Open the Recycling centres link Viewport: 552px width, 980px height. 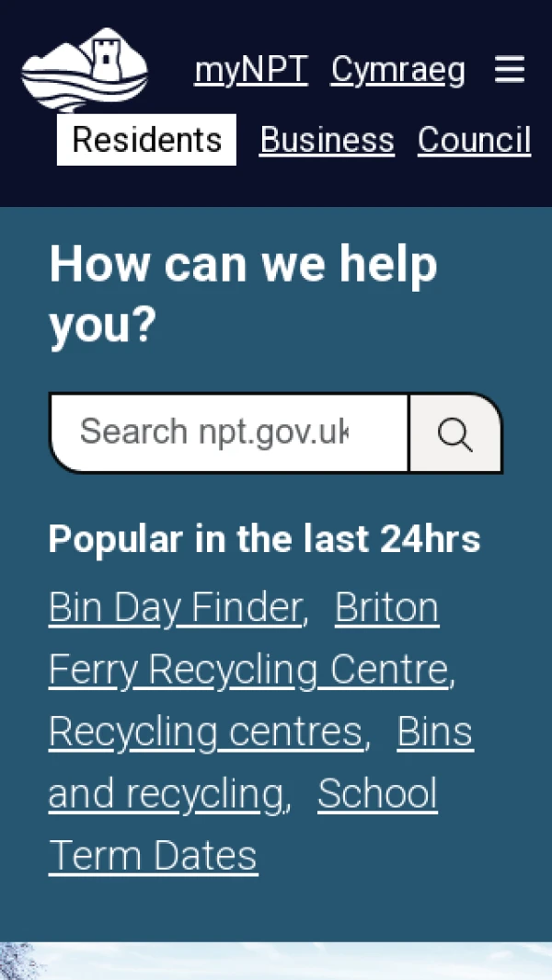tap(206, 732)
